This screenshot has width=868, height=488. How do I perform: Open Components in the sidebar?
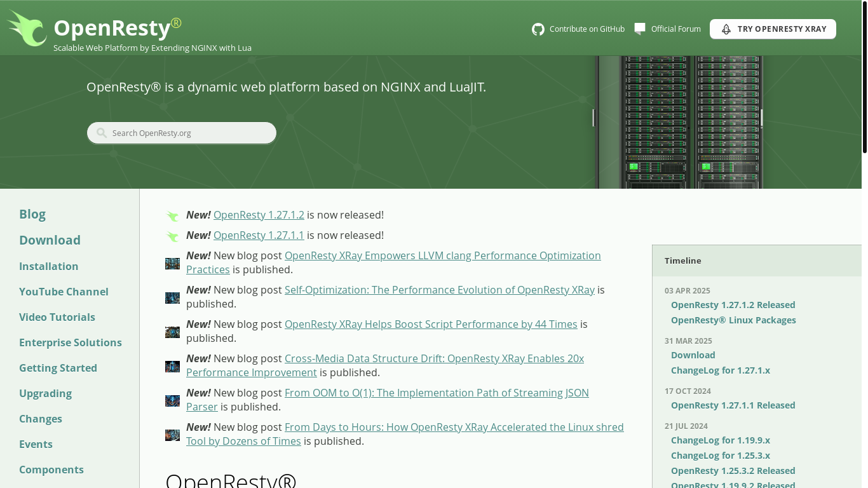pos(51,470)
